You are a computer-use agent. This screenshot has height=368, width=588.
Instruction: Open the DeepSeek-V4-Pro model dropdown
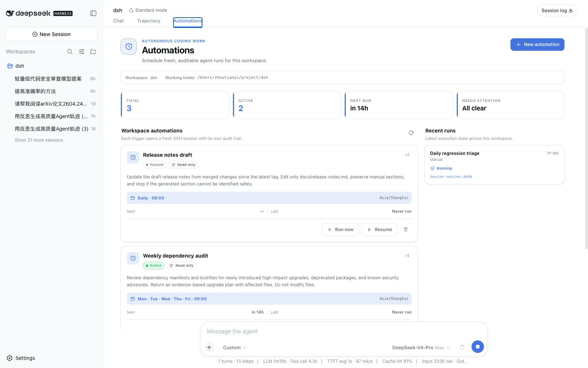[x=421, y=347]
